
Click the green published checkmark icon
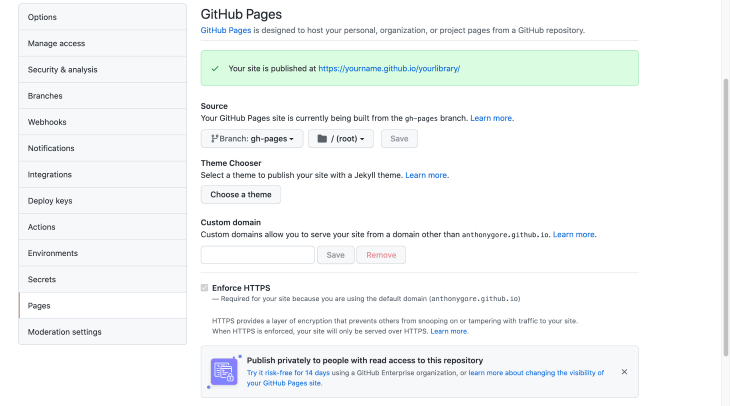[x=215, y=68]
